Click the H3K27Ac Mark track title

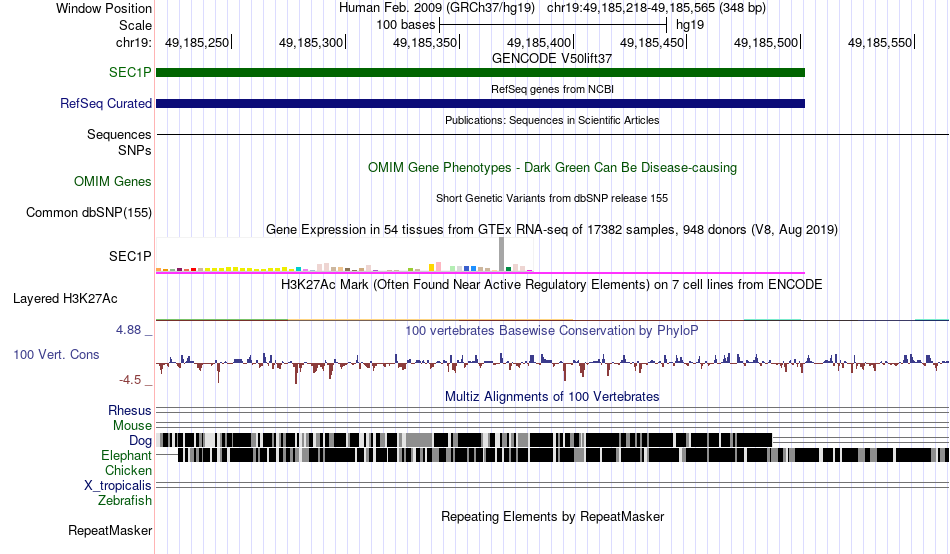coord(552,285)
